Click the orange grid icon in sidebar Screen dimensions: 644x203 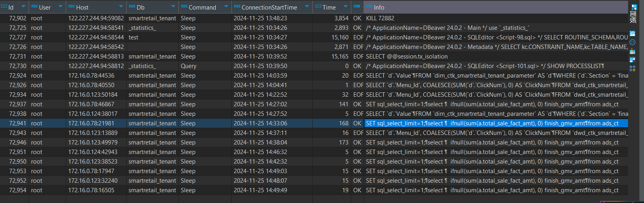(x=632, y=51)
